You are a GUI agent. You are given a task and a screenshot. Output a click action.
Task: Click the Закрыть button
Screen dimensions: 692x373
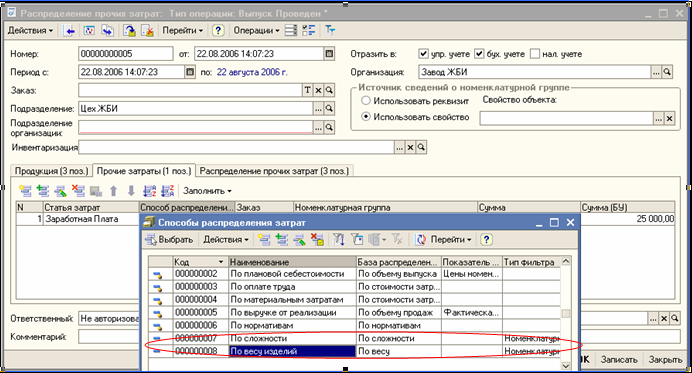(x=666, y=360)
